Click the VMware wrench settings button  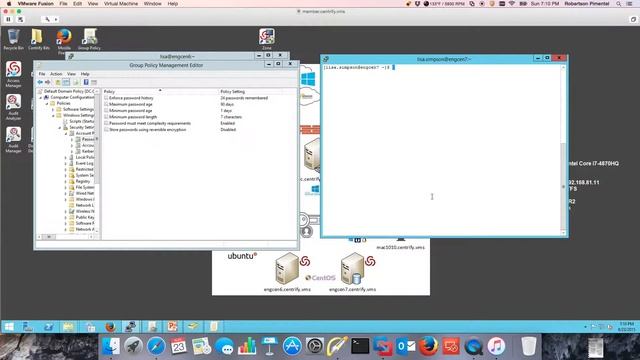click(x=47, y=19)
